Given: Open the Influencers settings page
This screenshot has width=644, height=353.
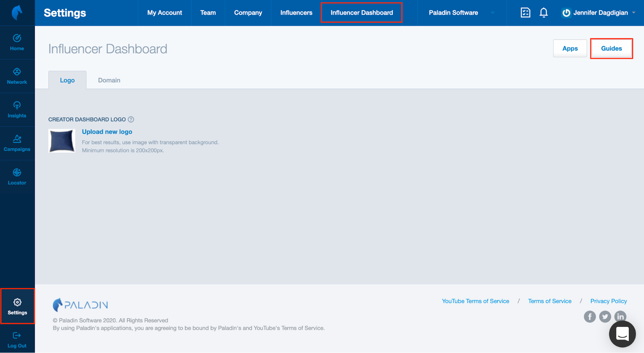Looking at the screenshot, I should pyautogui.click(x=296, y=13).
